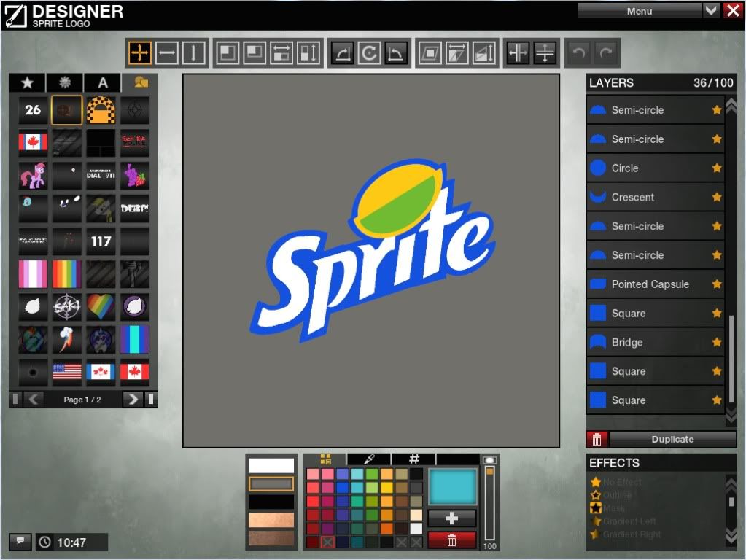
Task: Select the free move tool
Action: (x=139, y=52)
